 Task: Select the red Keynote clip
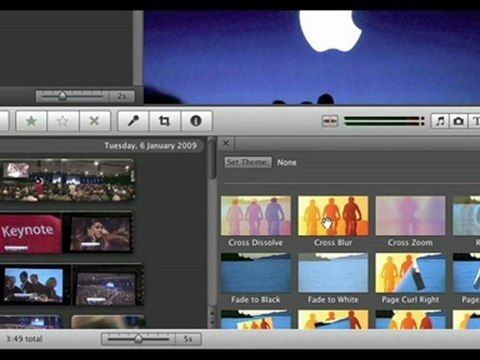point(31,233)
